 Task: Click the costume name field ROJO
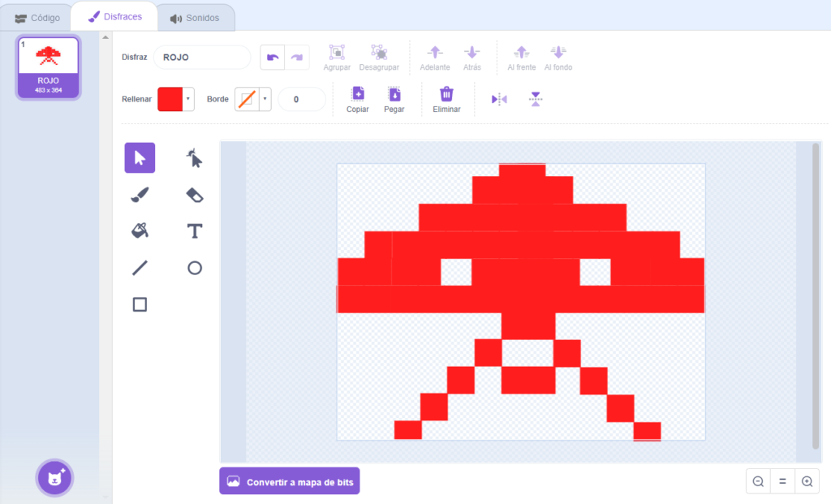(x=202, y=58)
